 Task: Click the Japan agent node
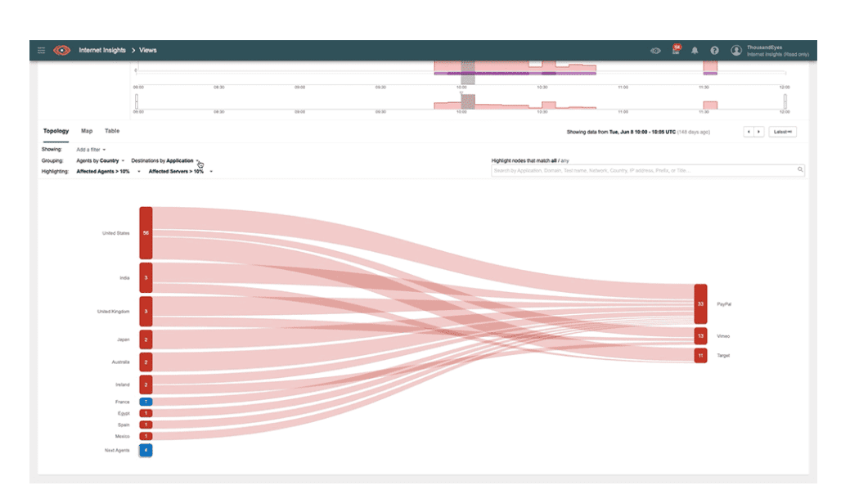(146, 339)
